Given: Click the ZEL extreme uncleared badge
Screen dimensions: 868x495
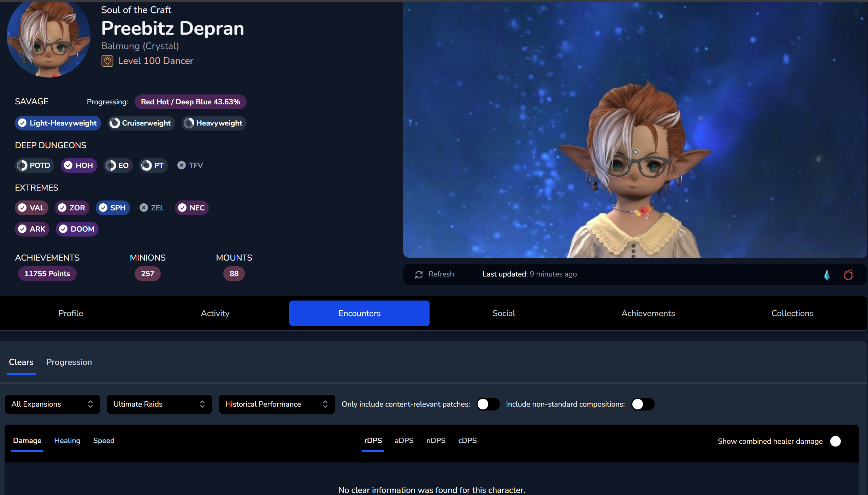Looking at the screenshot, I should 152,208.
